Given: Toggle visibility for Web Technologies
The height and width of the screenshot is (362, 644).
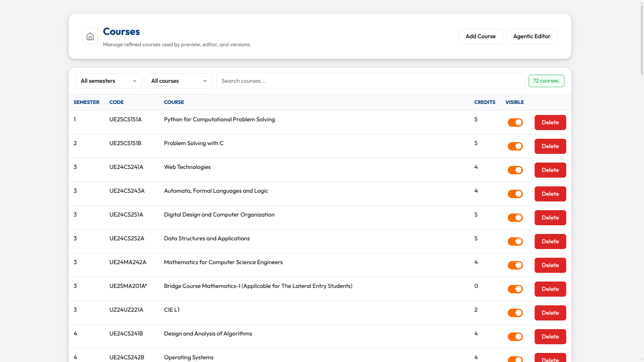Looking at the screenshot, I should pyautogui.click(x=515, y=170).
